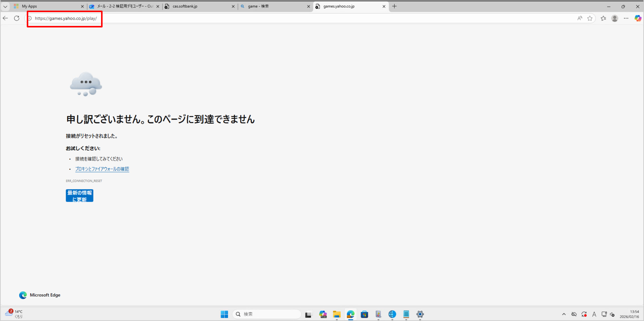View site information icon in address bar

click(29, 18)
